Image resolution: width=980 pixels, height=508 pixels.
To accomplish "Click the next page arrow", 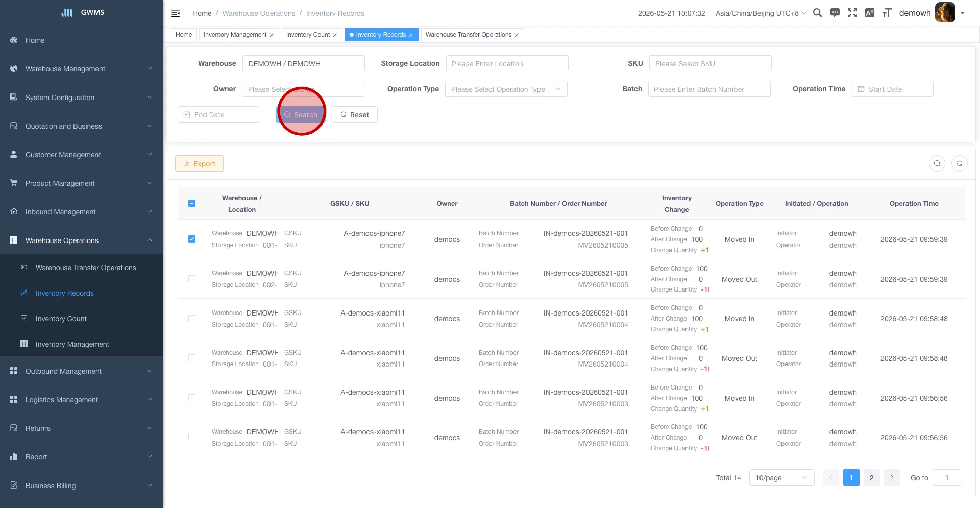I will [x=892, y=478].
